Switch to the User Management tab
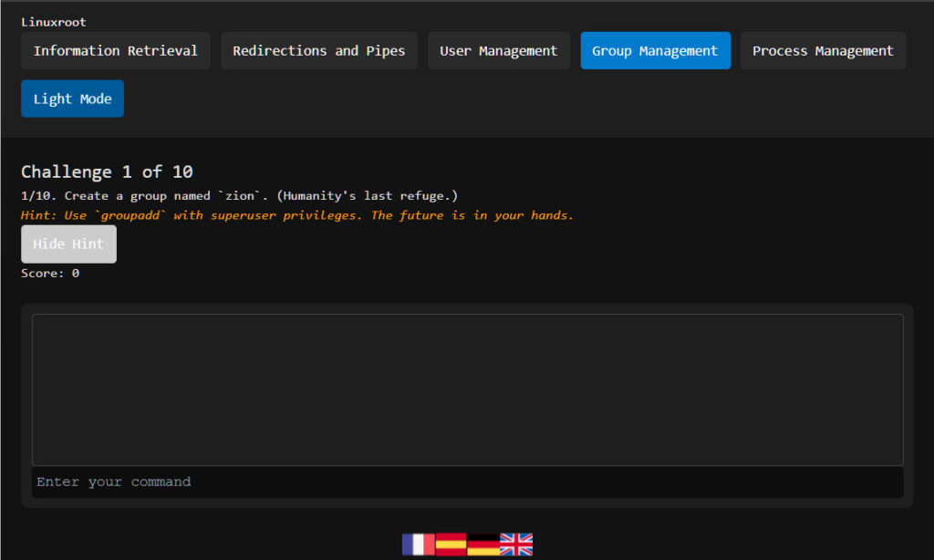The height and width of the screenshot is (560, 934). point(499,51)
